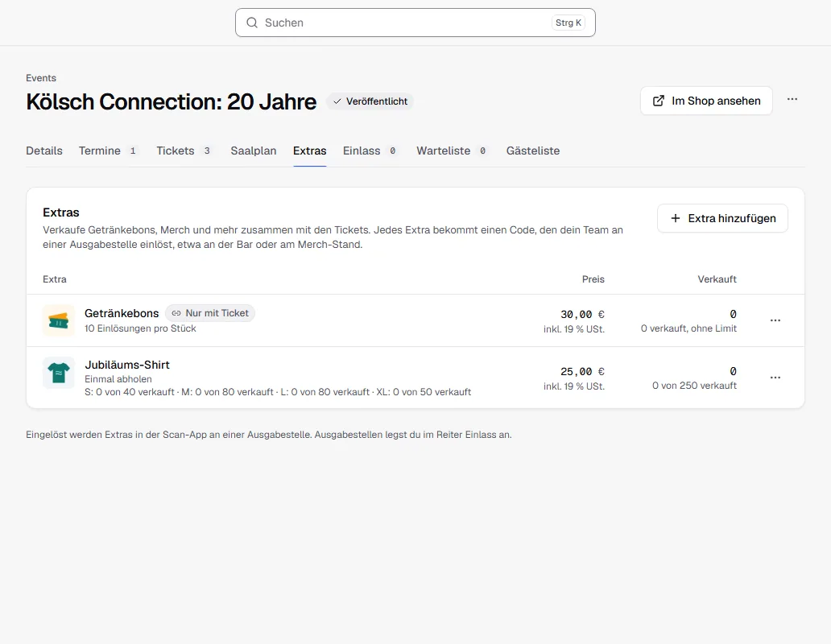This screenshot has height=644, width=831.
Task: Select the Extras tab
Action: (x=309, y=151)
